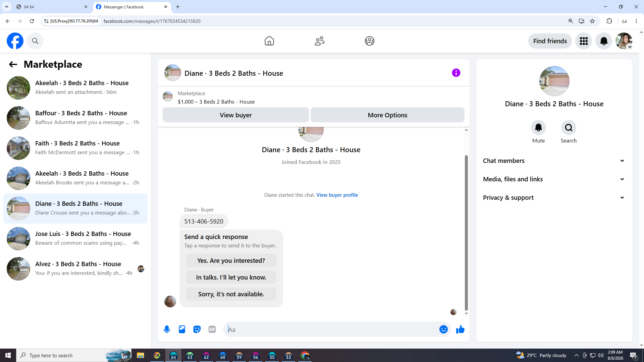Open conversation information purple icon
This screenshot has width=644, height=362.
click(456, 73)
